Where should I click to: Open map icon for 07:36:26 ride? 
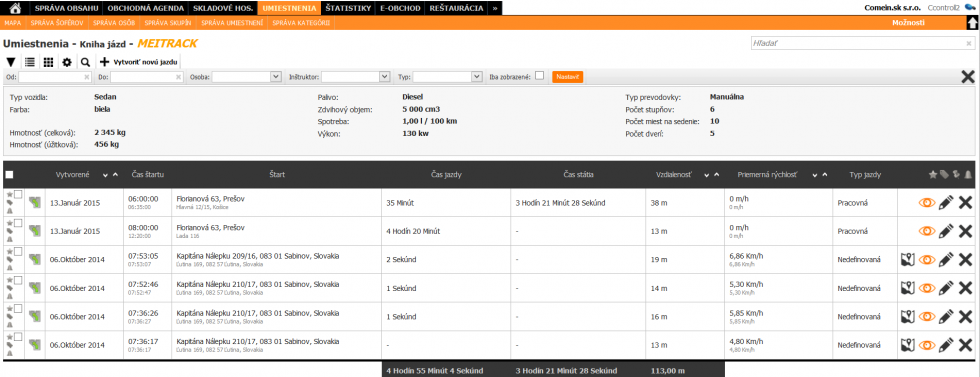[x=908, y=316]
